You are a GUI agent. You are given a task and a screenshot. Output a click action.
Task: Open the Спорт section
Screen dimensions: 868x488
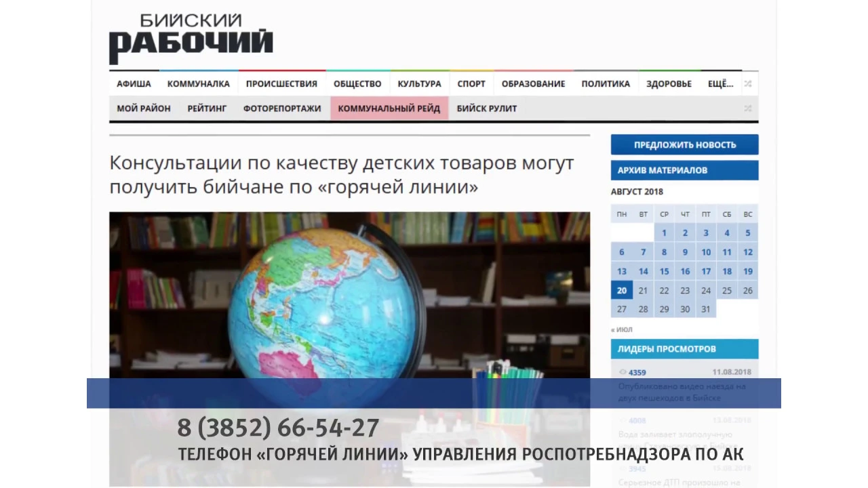tap(471, 84)
